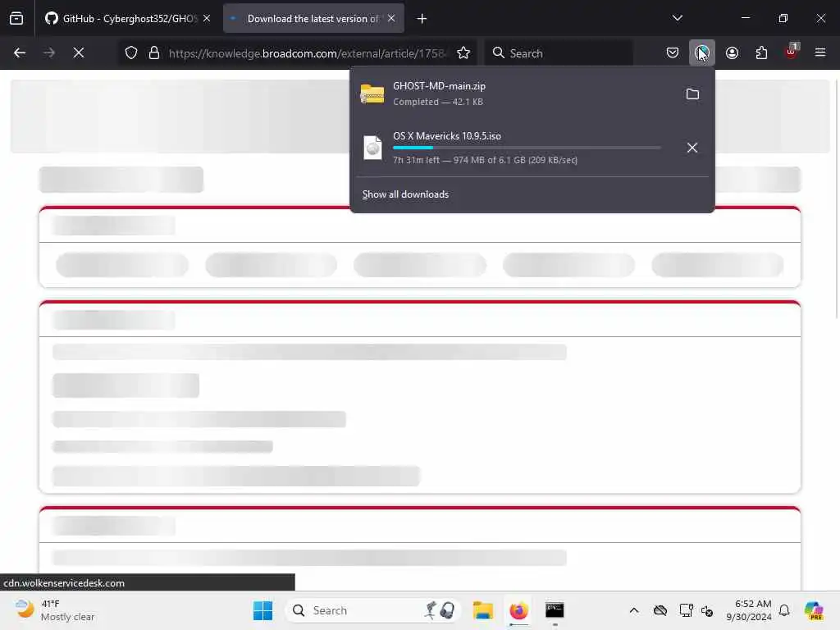Stop loading the current page
Image resolution: width=840 pixels, height=630 pixels.
coord(79,52)
